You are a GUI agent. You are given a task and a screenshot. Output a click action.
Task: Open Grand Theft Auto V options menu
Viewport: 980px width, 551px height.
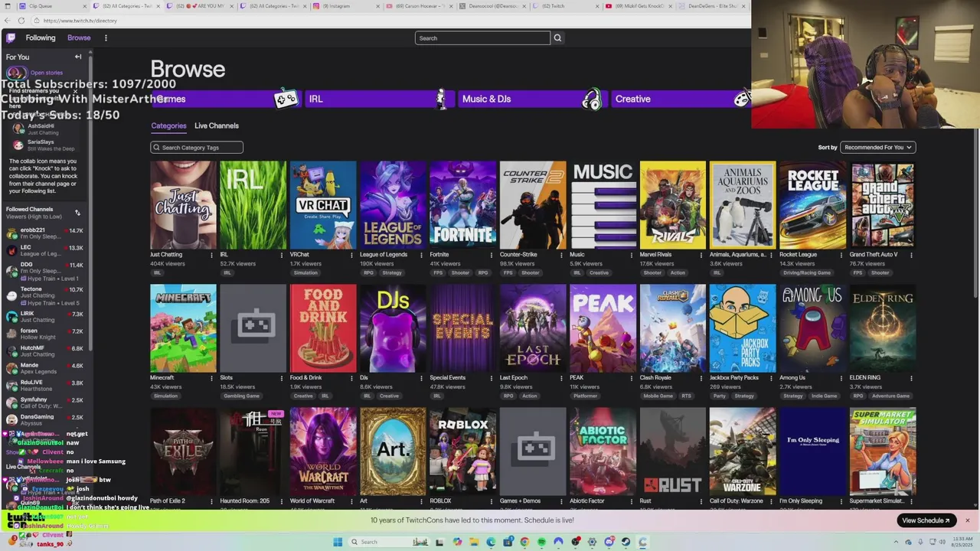click(x=911, y=255)
